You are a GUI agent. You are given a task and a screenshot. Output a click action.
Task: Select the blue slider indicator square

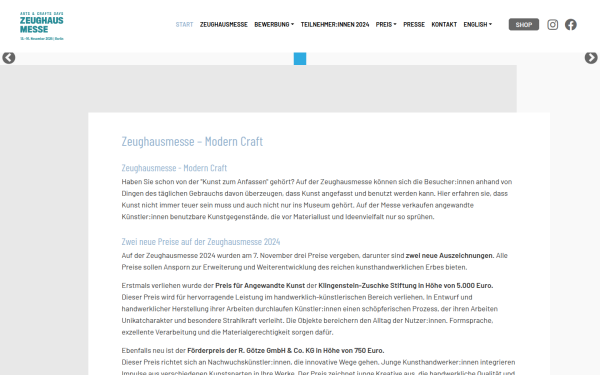pos(300,59)
